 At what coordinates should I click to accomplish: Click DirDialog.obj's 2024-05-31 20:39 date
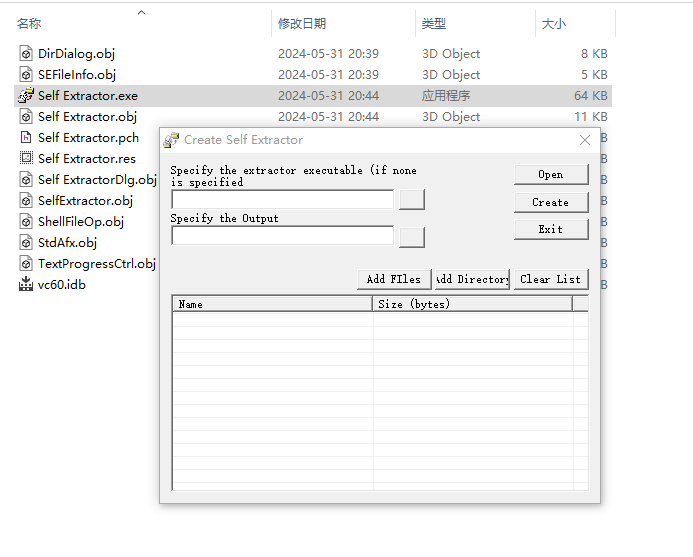(x=328, y=54)
